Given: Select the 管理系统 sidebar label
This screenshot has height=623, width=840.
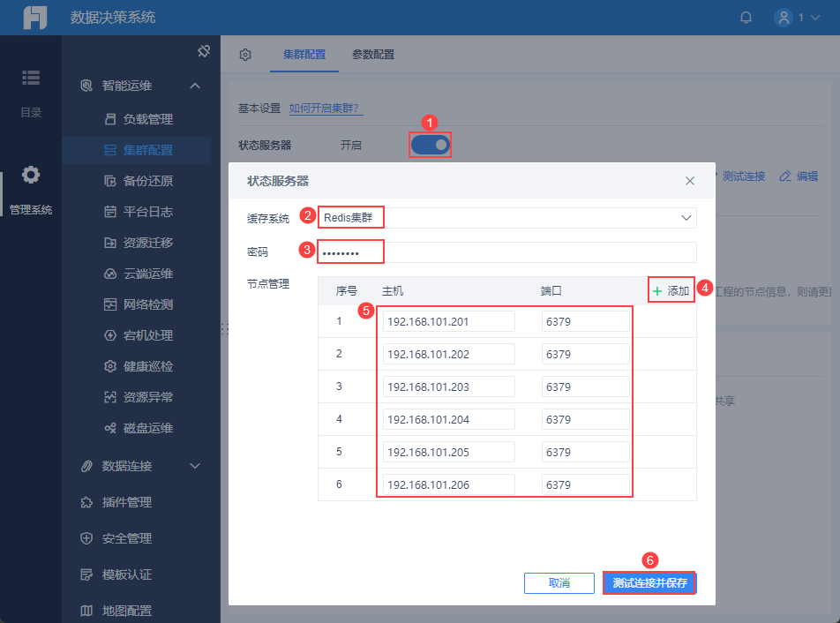Looking at the screenshot, I should pyautogui.click(x=31, y=210).
